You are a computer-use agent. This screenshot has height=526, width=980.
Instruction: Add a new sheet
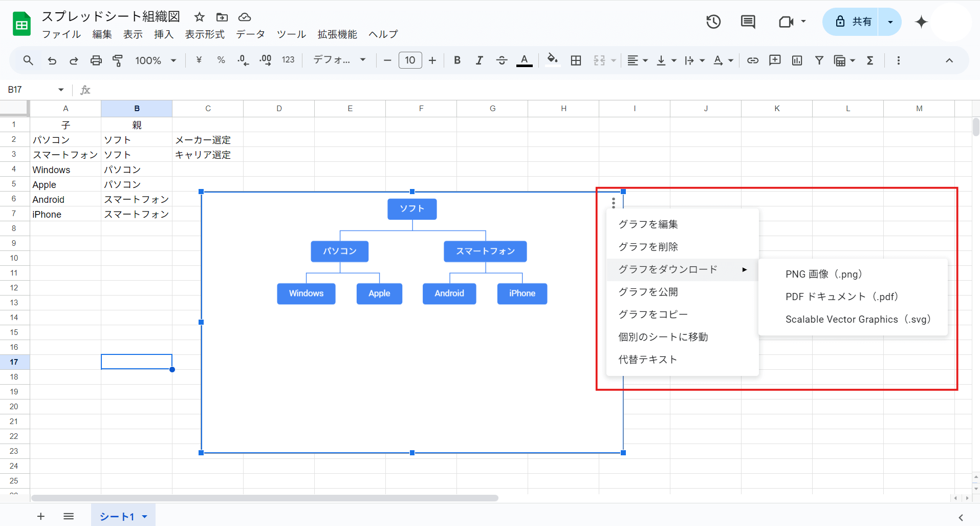click(x=41, y=516)
